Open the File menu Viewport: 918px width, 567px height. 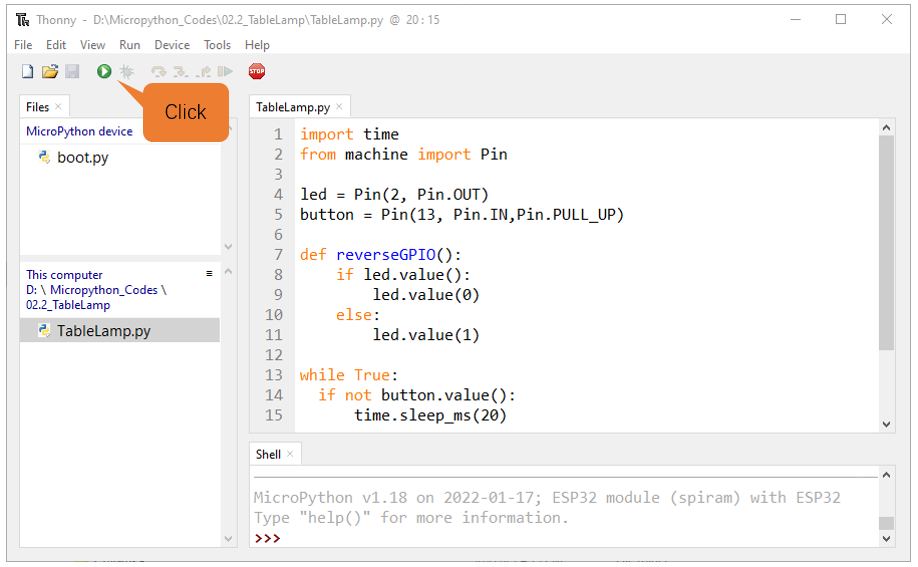point(23,45)
